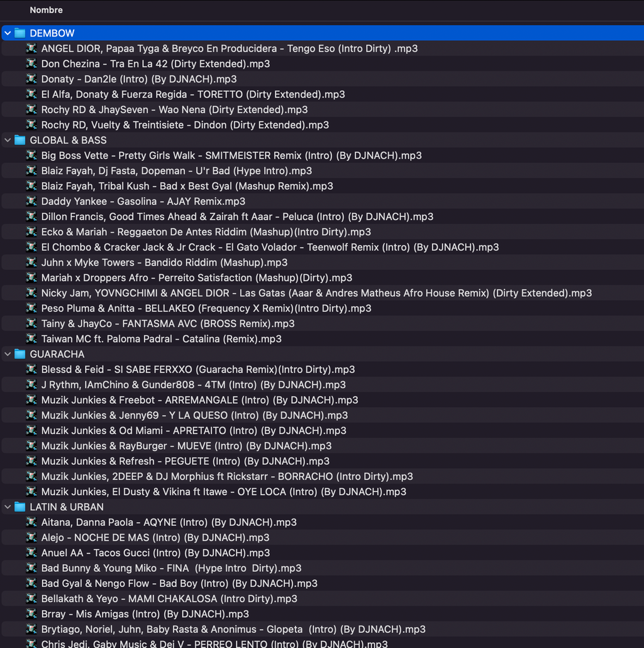Select file Bellakath & Yeyo - MAMI CHAKALOSA
Viewport: 644px width, 648px height.
[x=169, y=599]
